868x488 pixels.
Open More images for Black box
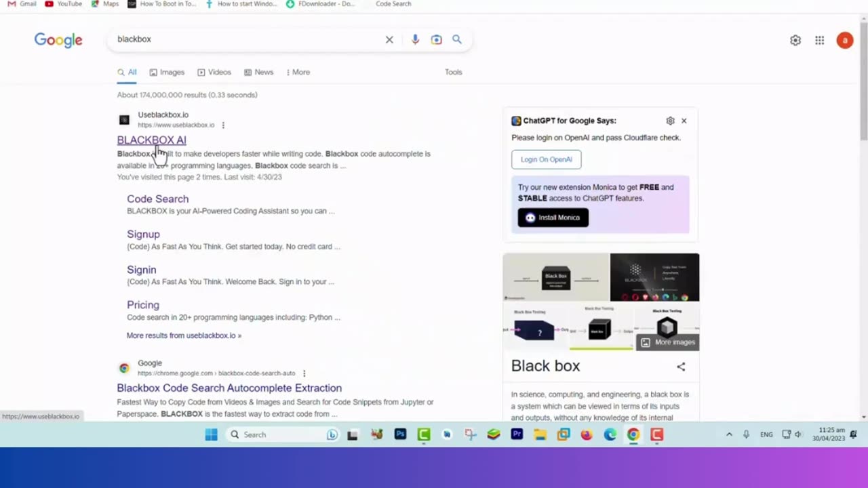[x=668, y=342]
